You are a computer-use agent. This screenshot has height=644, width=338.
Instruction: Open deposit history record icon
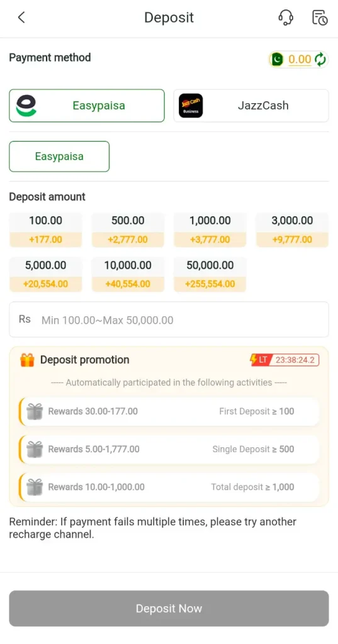[x=320, y=18]
